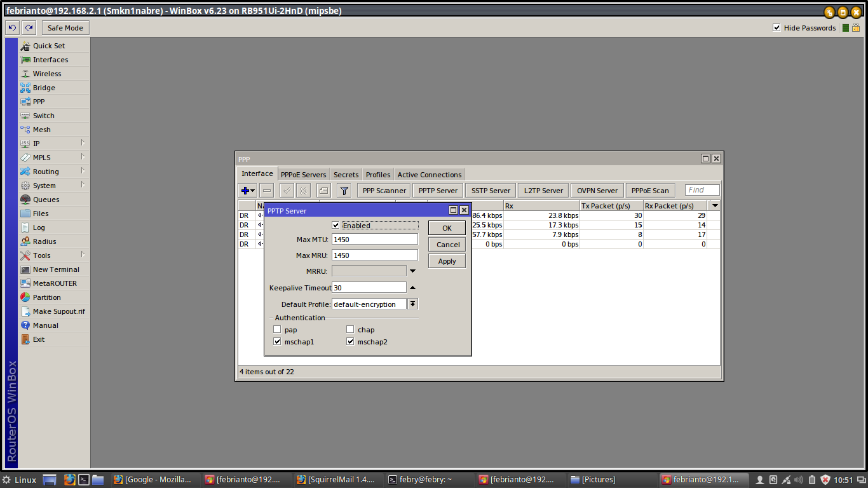868x488 pixels.
Task: Click the Find search box in PPP window
Action: [702, 190]
